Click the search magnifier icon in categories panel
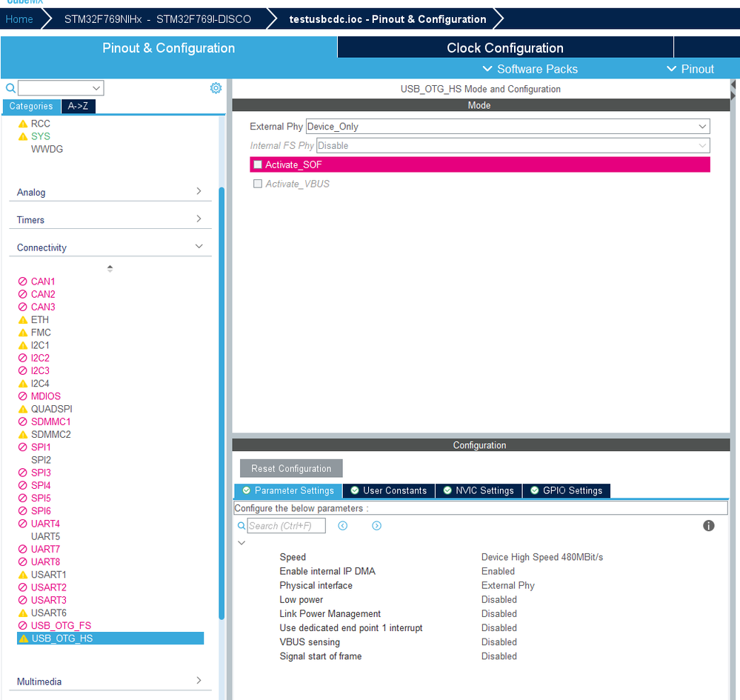Viewport: 740px width, 700px height. [10, 88]
